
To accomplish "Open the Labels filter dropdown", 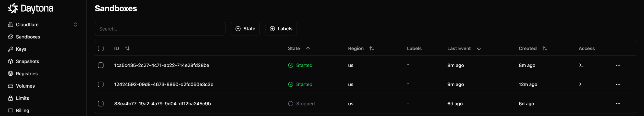I will [x=281, y=29].
